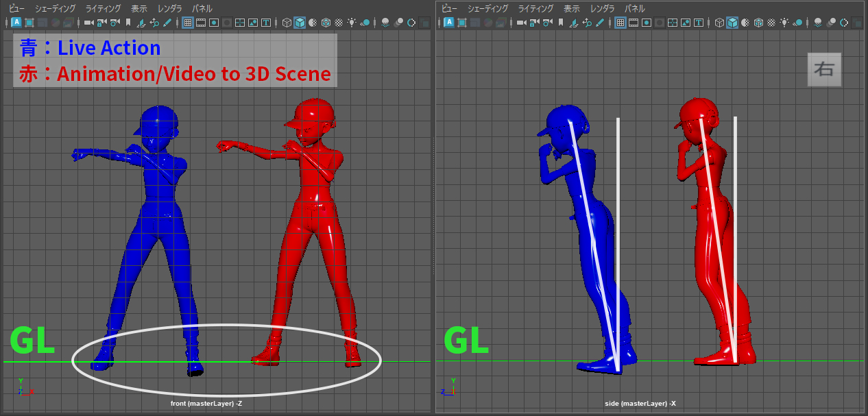Open レンダラ menu in front view panel
This screenshot has height=416, width=868.
pyautogui.click(x=169, y=9)
